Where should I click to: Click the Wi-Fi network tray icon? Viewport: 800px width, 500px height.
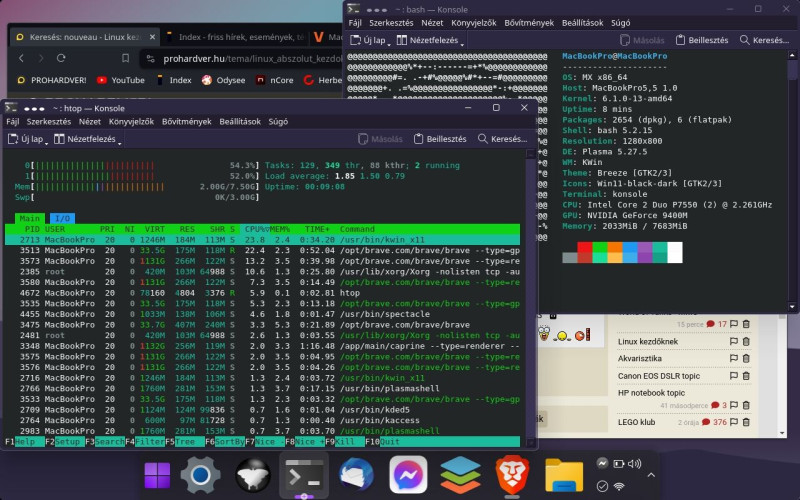coord(619,486)
